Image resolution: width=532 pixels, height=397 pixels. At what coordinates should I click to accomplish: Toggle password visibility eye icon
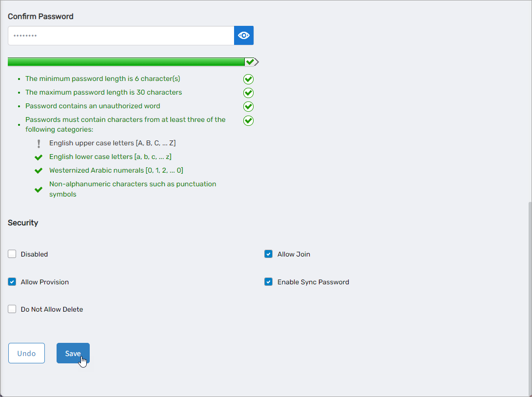(244, 36)
